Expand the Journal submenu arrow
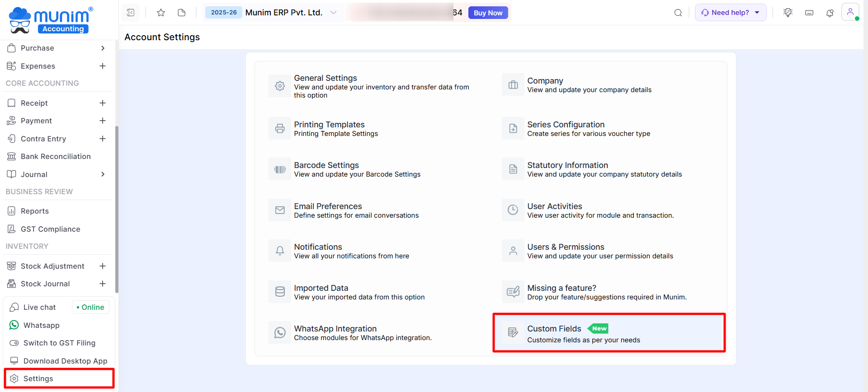This screenshot has width=868, height=392. point(103,174)
